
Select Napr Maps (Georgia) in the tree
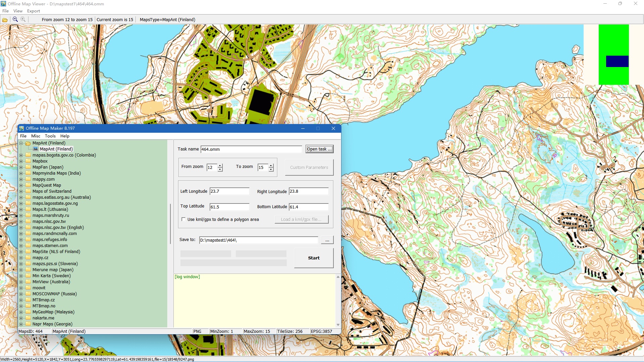point(52,324)
